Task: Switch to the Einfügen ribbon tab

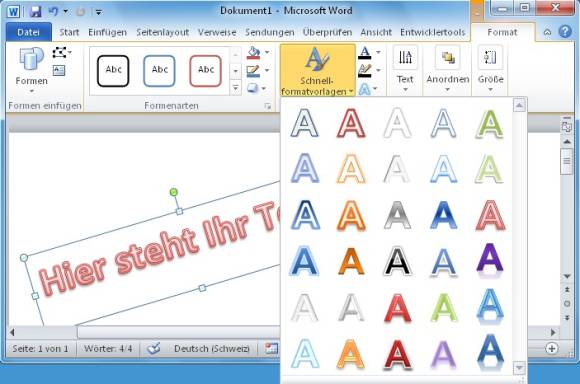Action: pos(107,32)
